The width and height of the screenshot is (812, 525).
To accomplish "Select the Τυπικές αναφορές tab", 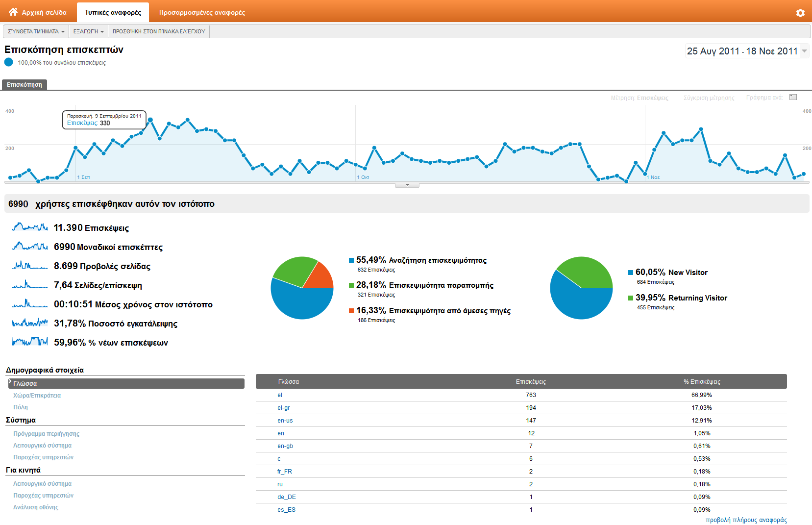I will 113,12.
